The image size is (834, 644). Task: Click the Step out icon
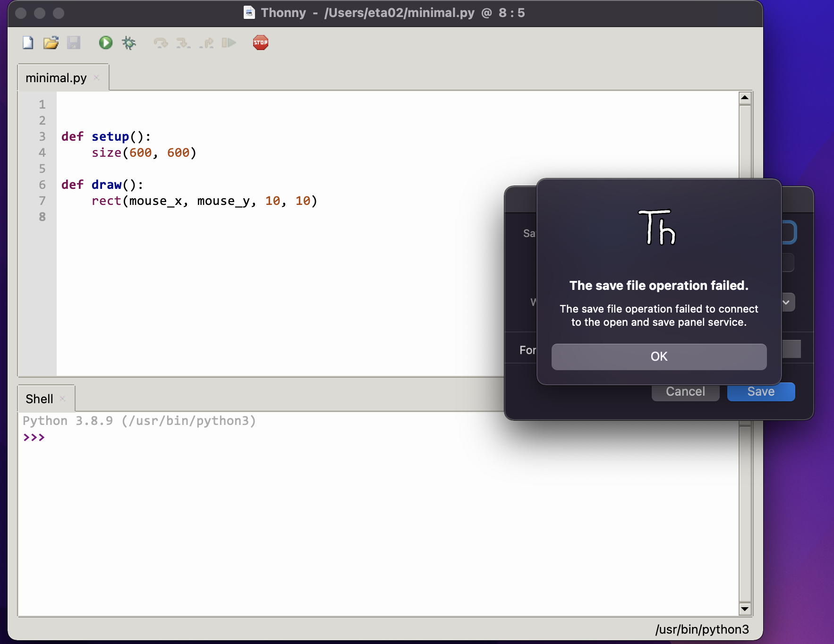click(x=206, y=43)
